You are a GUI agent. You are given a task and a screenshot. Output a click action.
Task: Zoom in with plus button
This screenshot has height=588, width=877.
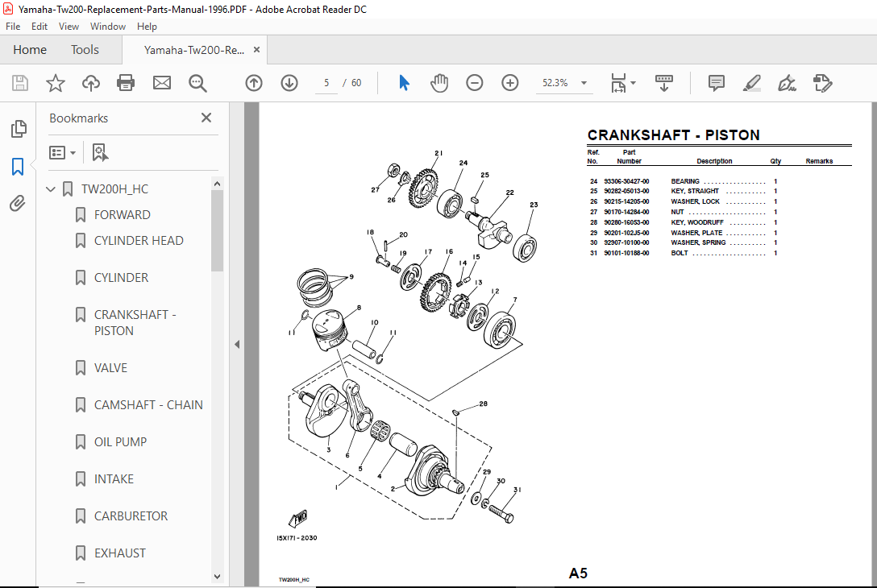point(509,83)
